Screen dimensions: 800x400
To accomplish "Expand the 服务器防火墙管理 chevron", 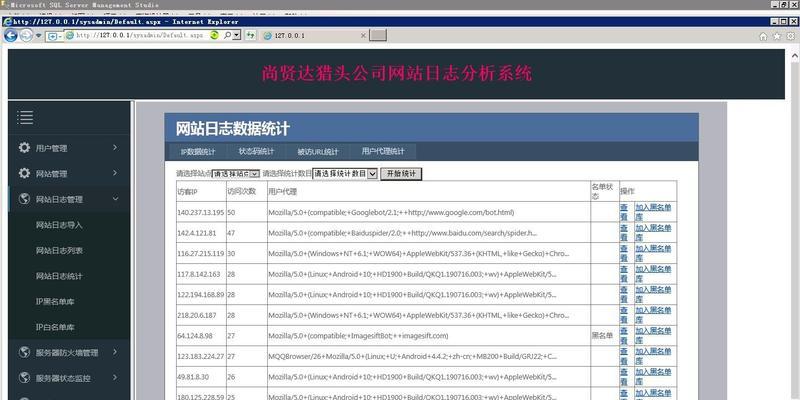I will 115,352.
